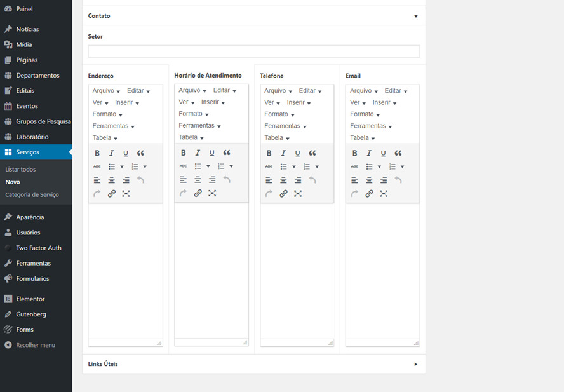Viewport: 564px width, 392px height.
Task: Apply underline in Telefone editor
Action: tap(297, 153)
